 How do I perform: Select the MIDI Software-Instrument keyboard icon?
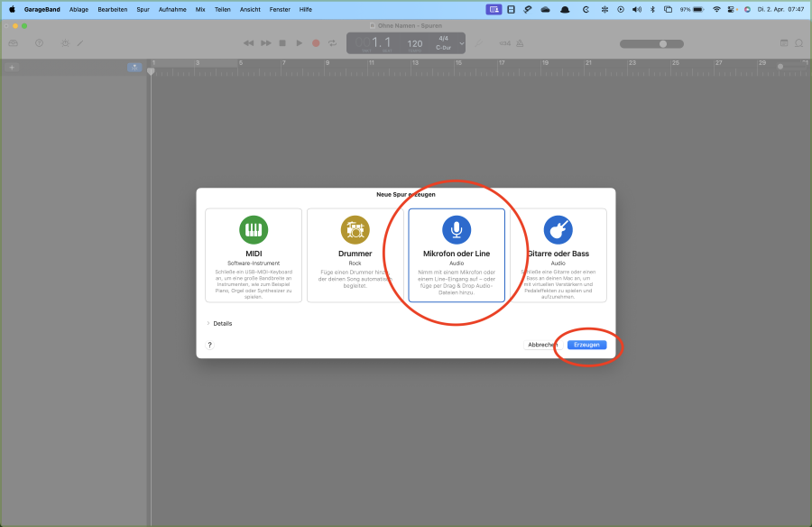pyautogui.click(x=254, y=229)
